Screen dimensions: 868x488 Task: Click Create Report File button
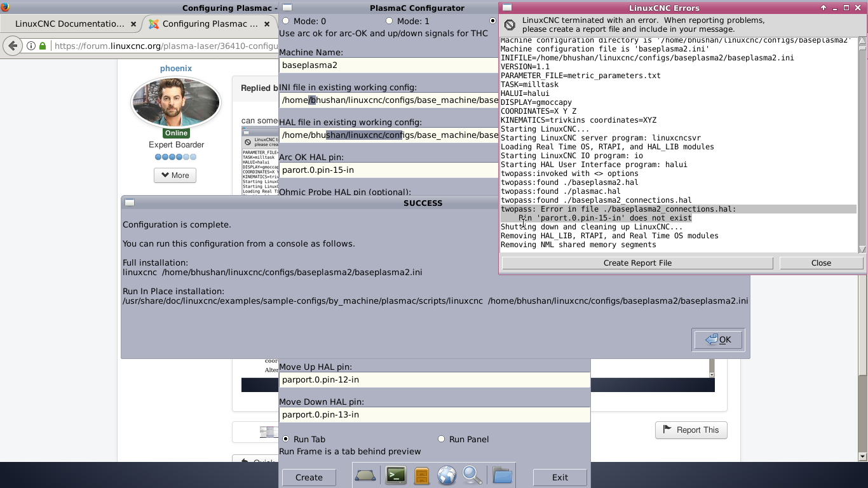pos(637,262)
